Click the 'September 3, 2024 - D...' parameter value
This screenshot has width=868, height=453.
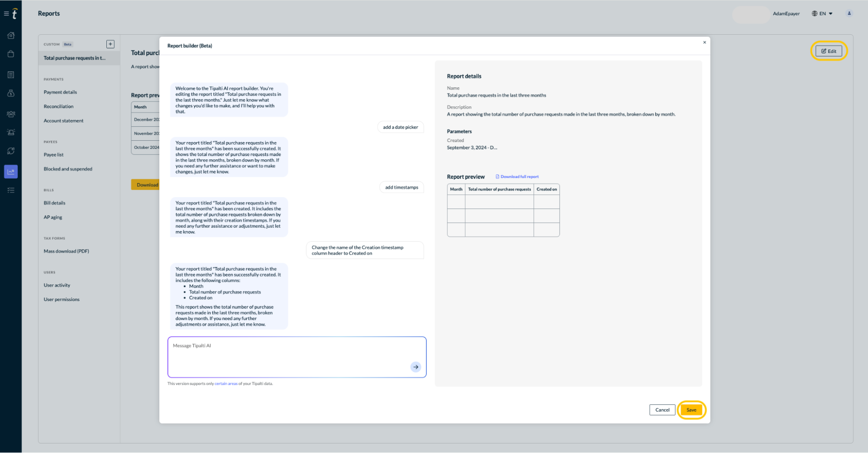click(x=472, y=148)
